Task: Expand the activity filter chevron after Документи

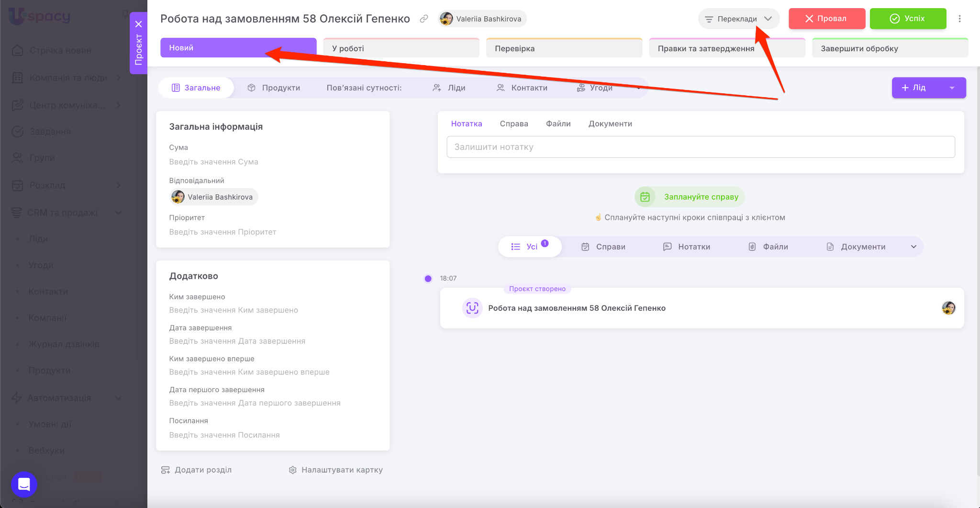Action: click(913, 247)
